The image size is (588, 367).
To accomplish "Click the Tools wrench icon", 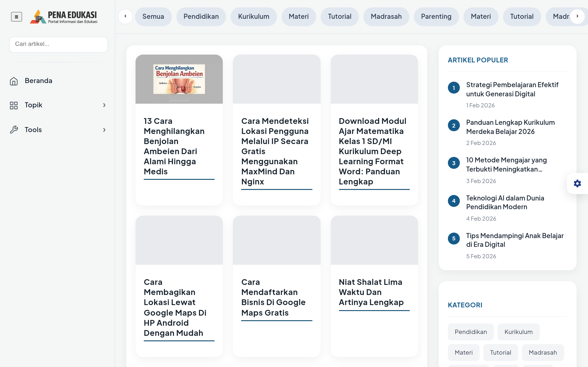I will pos(14,130).
